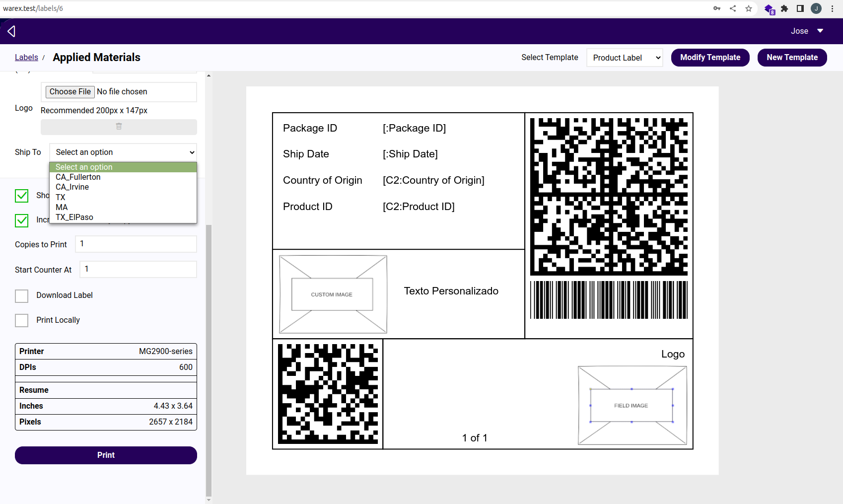
Task: Click the Copies to Print input field
Action: point(136,244)
